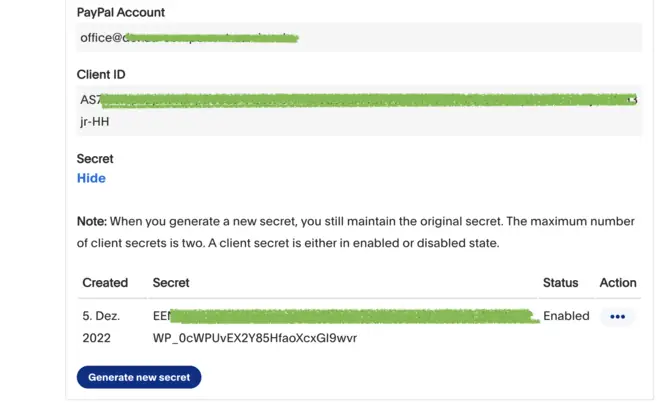Click the bold Note: text
The width and height of the screenshot is (670, 405).
click(x=92, y=221)
